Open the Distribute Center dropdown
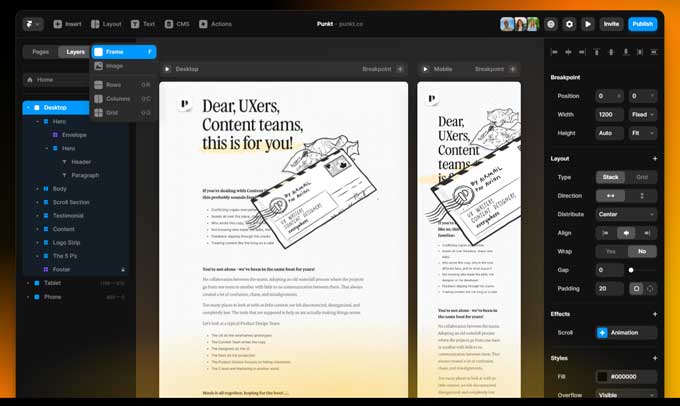Screen dimensions: 680x406 coord(627,214)
